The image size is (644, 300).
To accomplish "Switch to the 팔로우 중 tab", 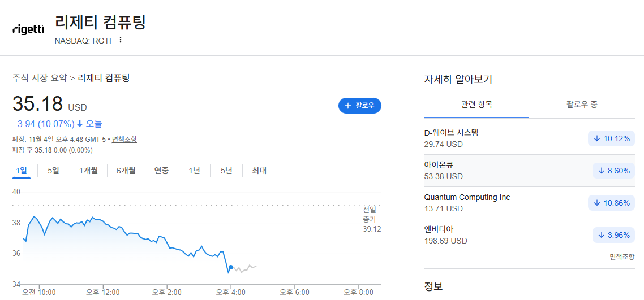I will (582, 105).
